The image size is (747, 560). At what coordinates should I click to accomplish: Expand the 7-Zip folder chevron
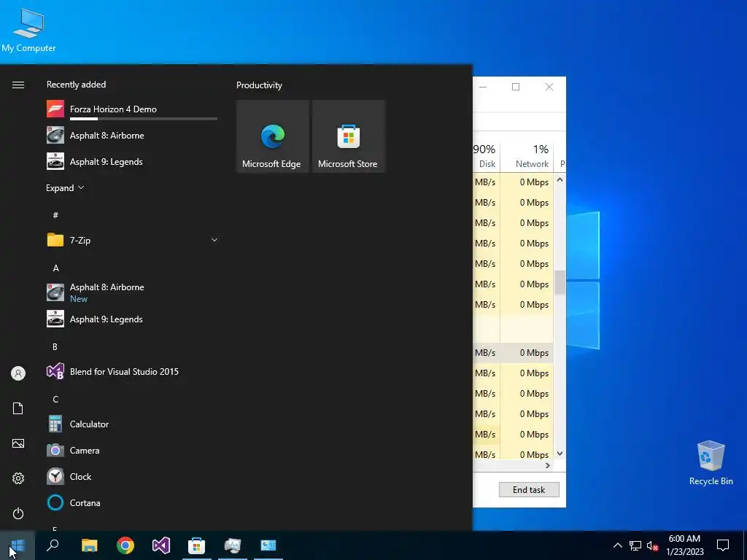coord(214,240)
